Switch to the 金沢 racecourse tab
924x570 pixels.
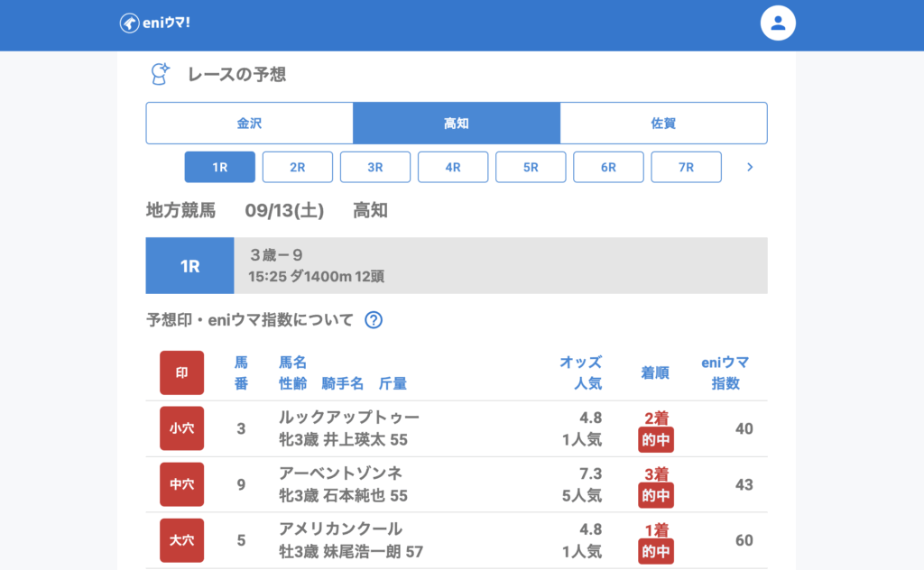click(x=249, y=124)
